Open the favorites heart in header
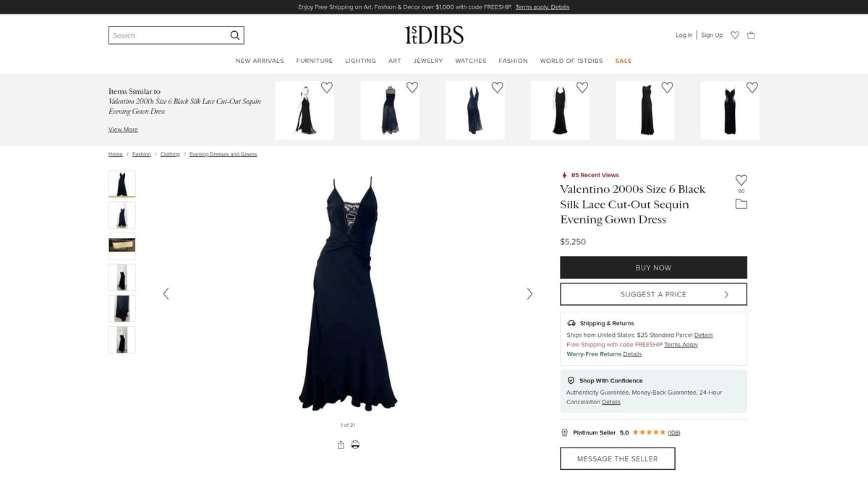 (x=735, y=35)
